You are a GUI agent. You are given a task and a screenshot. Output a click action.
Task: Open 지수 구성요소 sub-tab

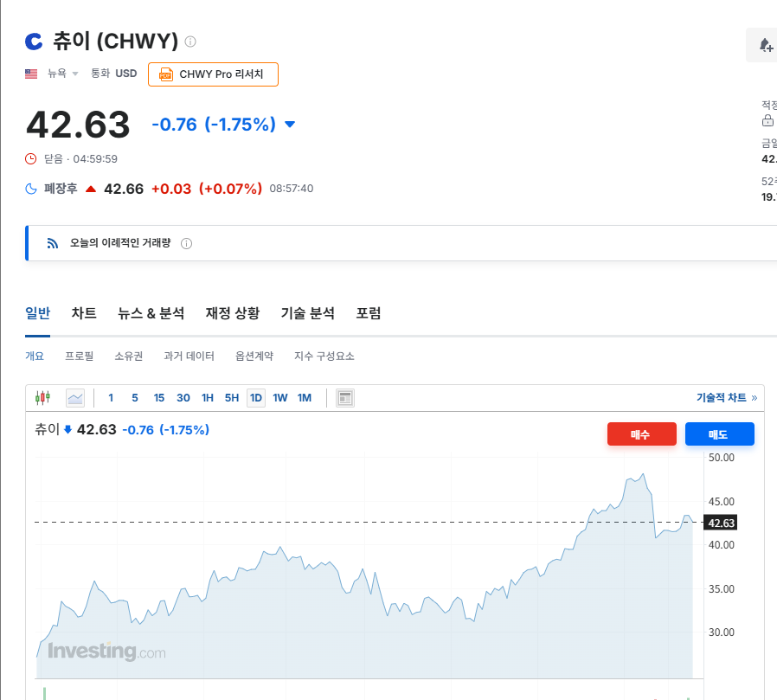(324, 356)
